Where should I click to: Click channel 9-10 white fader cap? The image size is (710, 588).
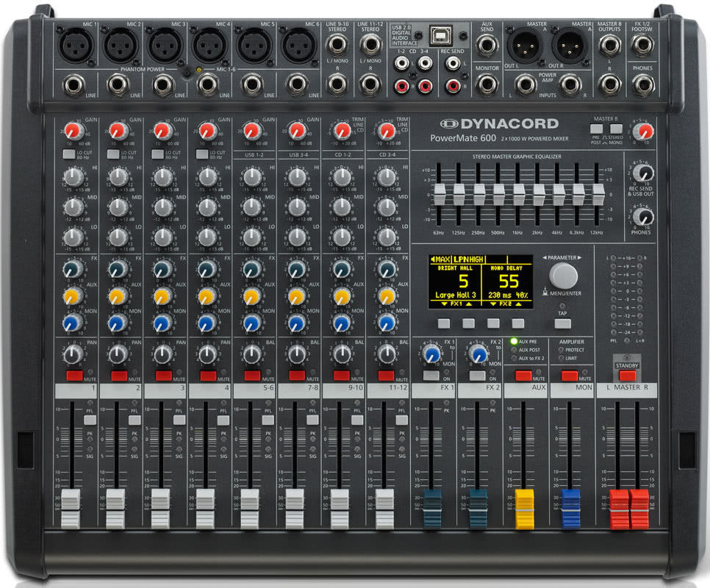340,509
